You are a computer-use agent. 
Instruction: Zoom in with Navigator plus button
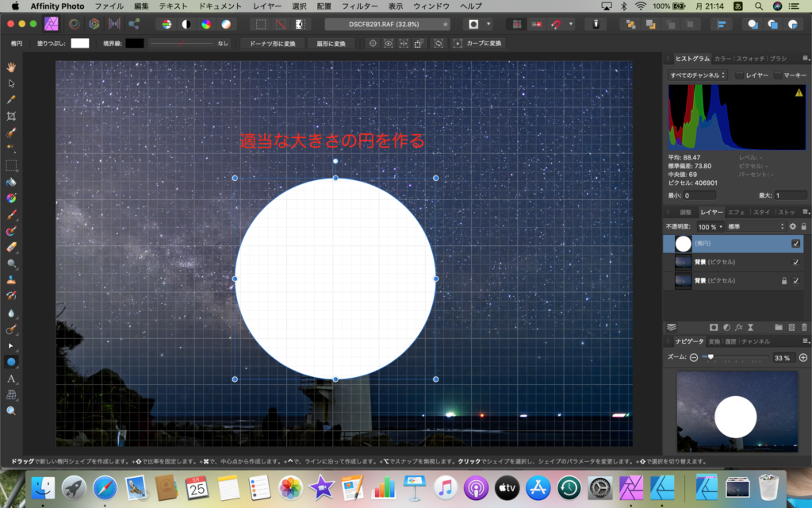[803, 358]
